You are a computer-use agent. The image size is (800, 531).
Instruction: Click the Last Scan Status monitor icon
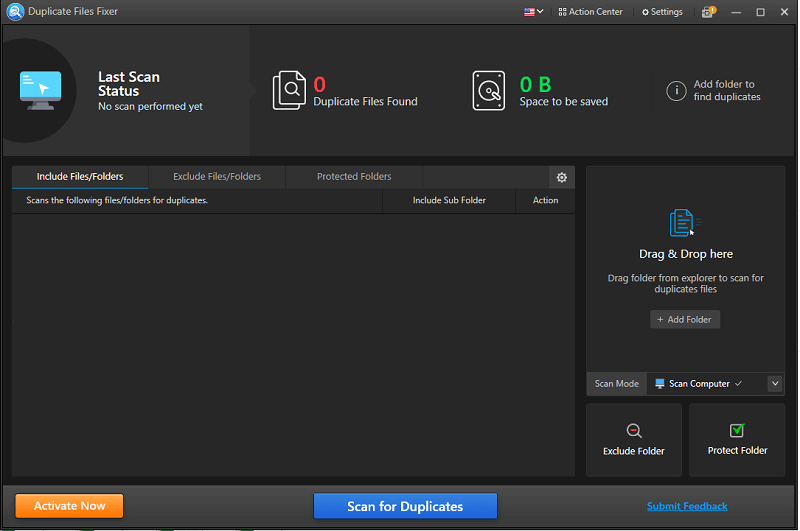pyautogui.click(x=40, y=90)
